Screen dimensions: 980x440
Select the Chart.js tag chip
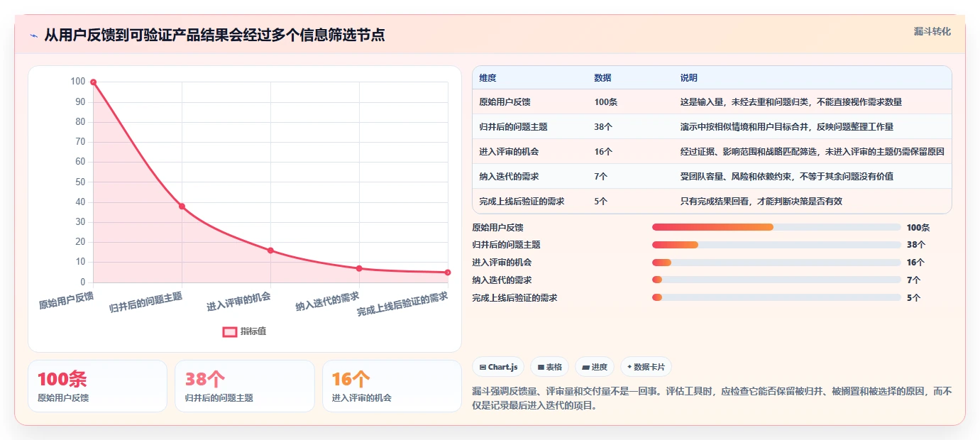tap(498, 367)
